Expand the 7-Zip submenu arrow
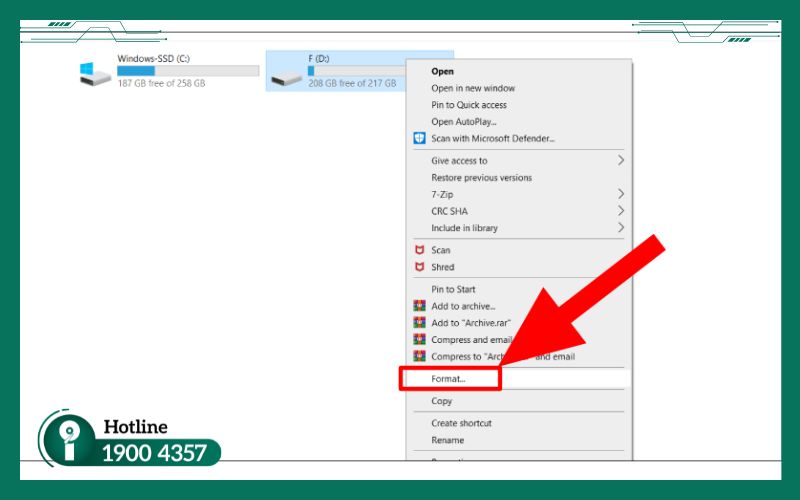 (x=621, y=194)
